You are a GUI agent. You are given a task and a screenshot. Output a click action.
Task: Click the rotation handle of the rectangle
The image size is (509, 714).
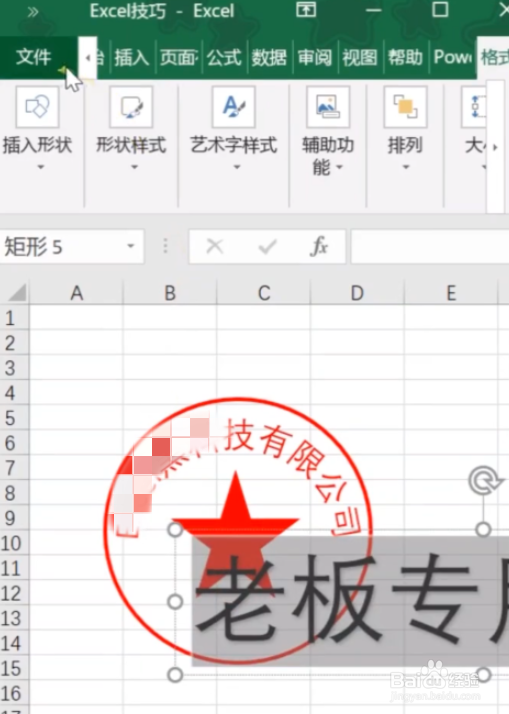click(x=484, y=481)
